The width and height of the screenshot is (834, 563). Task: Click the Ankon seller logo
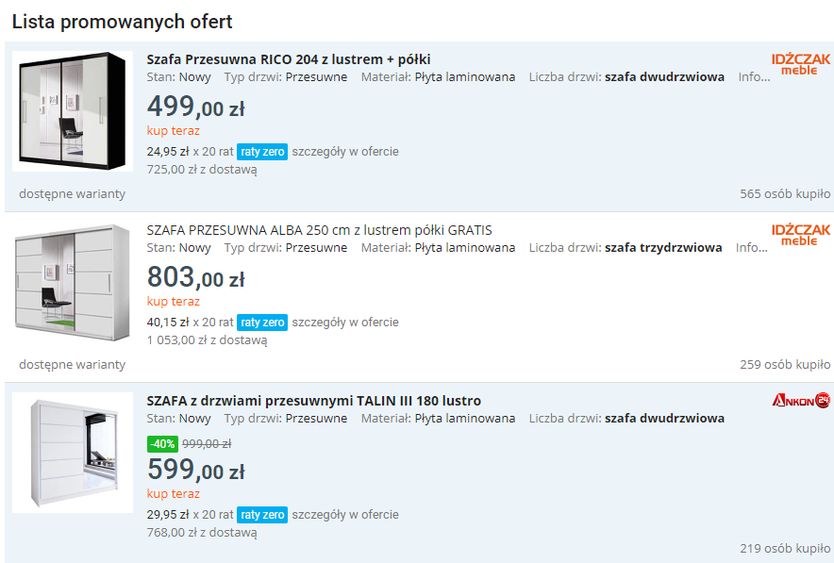[800, 400]
